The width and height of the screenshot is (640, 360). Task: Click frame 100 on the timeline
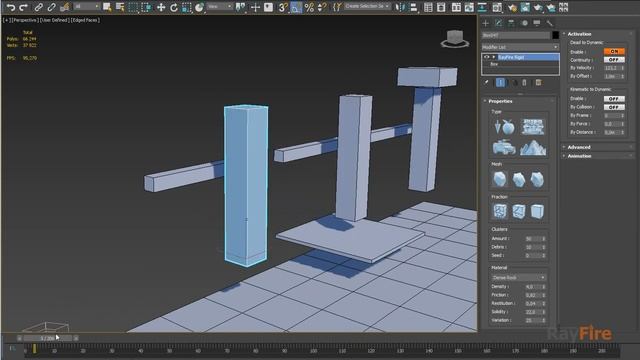click(x=313, y=350)
